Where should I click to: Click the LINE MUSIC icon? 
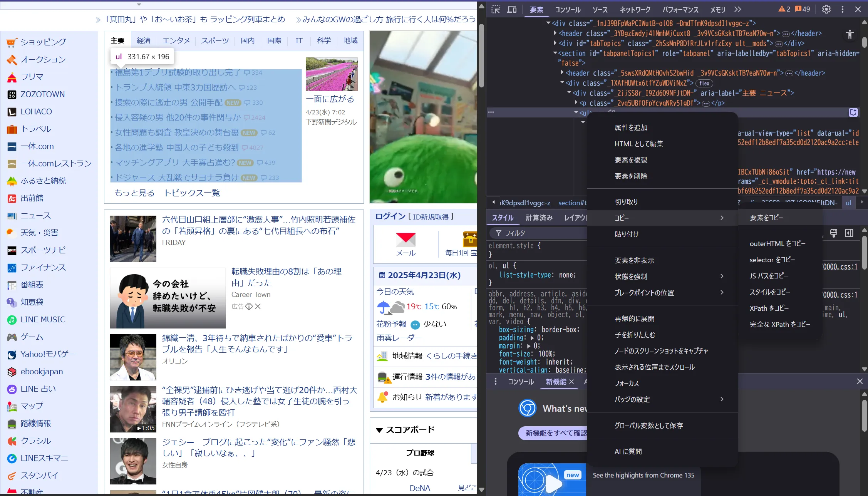click(12, 320)
